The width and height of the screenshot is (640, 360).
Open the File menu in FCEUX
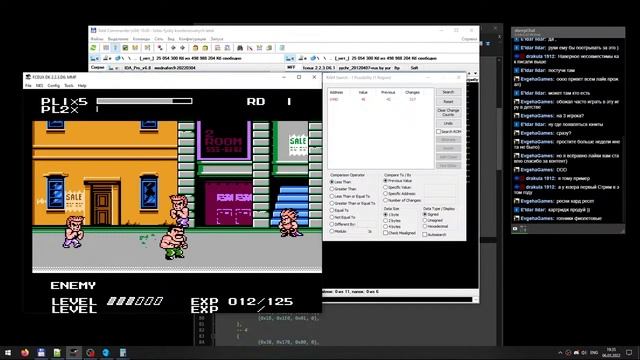coord(28,86)
